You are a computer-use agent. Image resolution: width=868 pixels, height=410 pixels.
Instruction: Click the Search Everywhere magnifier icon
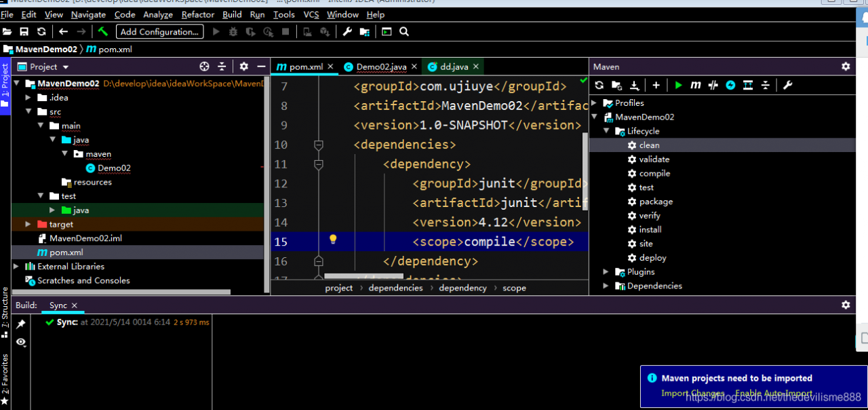coord(404,31)
